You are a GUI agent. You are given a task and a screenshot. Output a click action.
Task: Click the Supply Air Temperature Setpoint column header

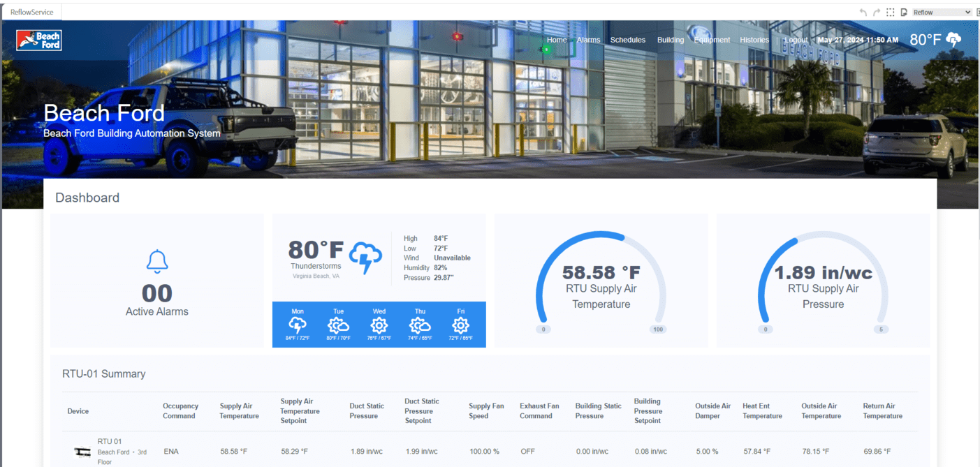point(300,410)
